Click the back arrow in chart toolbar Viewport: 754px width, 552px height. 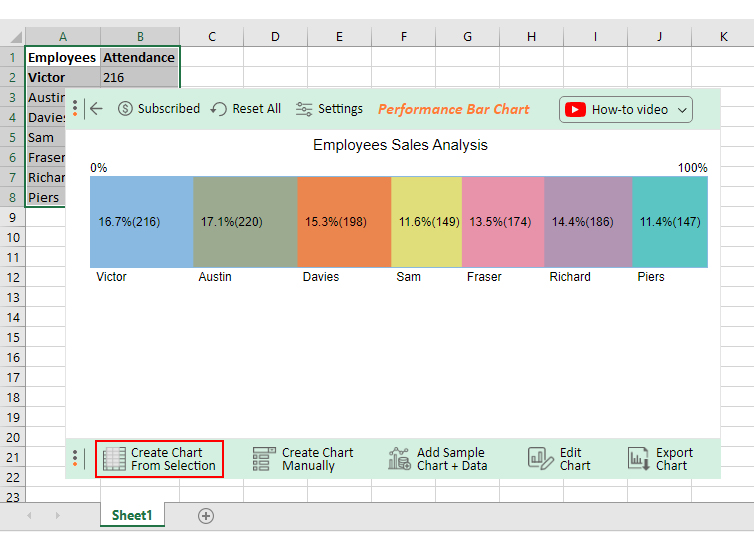96,109
